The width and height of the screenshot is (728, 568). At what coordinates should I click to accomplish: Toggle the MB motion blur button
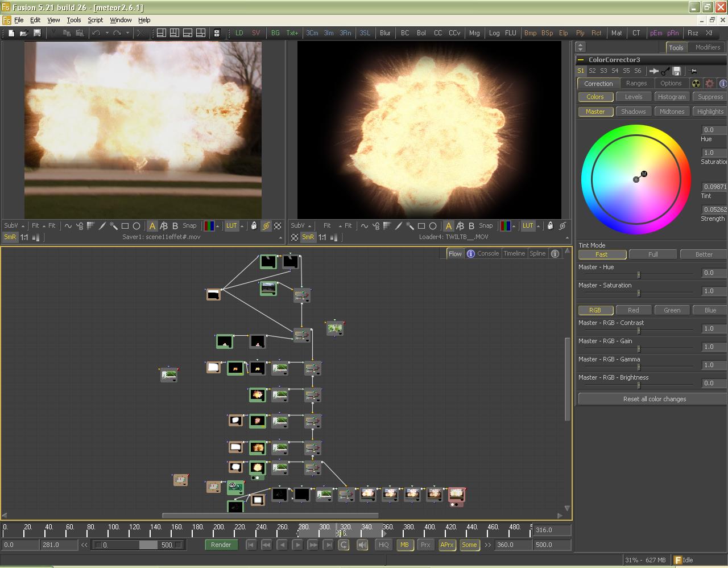pyautogui.click(x=404, y=545)
